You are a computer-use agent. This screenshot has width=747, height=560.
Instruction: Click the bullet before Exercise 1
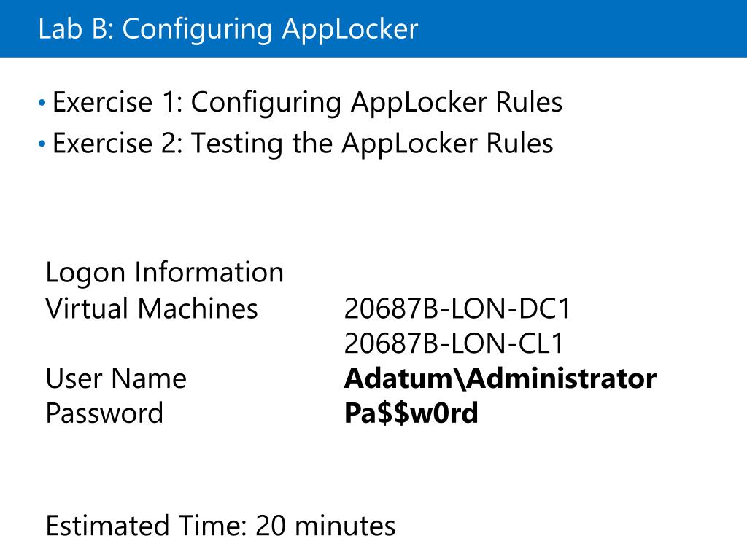pyautogui.click(x=42, y=102)
